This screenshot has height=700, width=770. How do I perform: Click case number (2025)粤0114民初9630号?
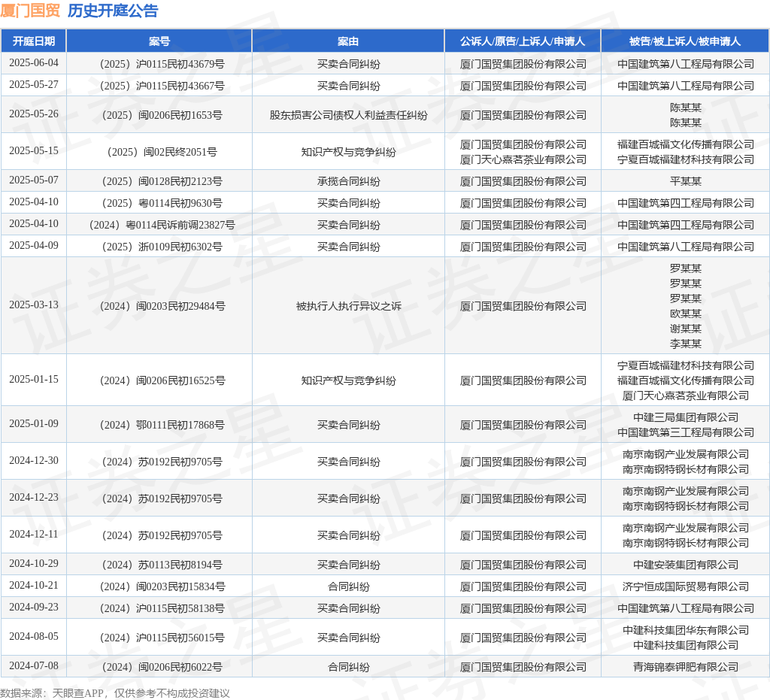162,203
